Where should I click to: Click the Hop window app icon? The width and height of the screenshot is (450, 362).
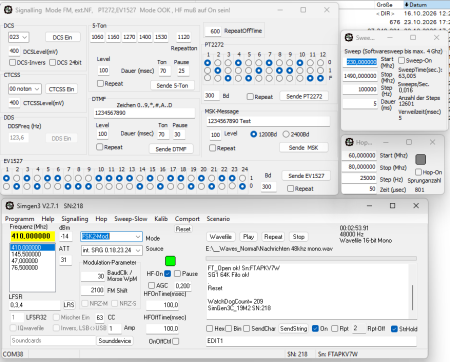pyautogui.click(x=349, y=142)
